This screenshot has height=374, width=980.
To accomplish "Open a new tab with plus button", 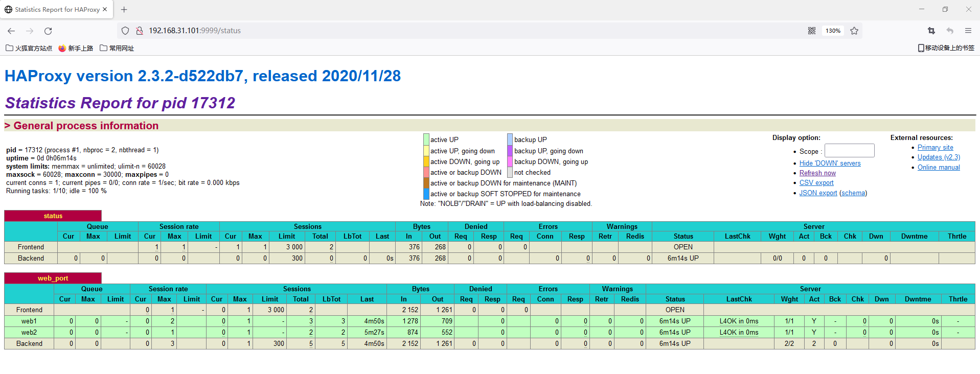I will pyautogui.click(x=124, y=9).
